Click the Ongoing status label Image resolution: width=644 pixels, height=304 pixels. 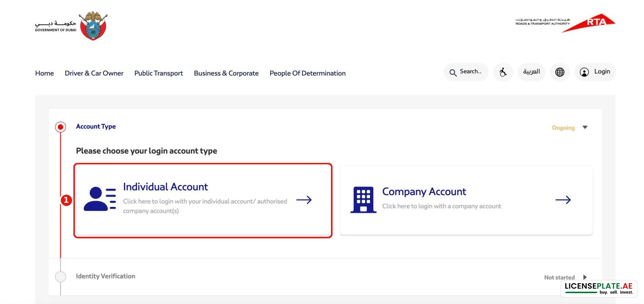point(563,128)
